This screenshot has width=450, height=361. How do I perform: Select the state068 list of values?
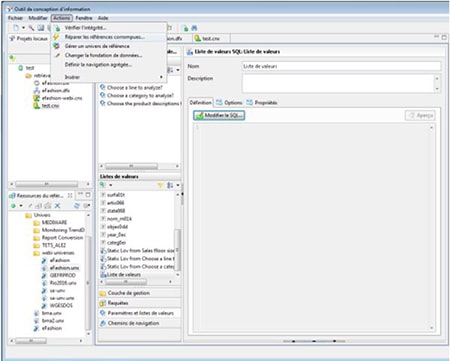tap(116, 211)
